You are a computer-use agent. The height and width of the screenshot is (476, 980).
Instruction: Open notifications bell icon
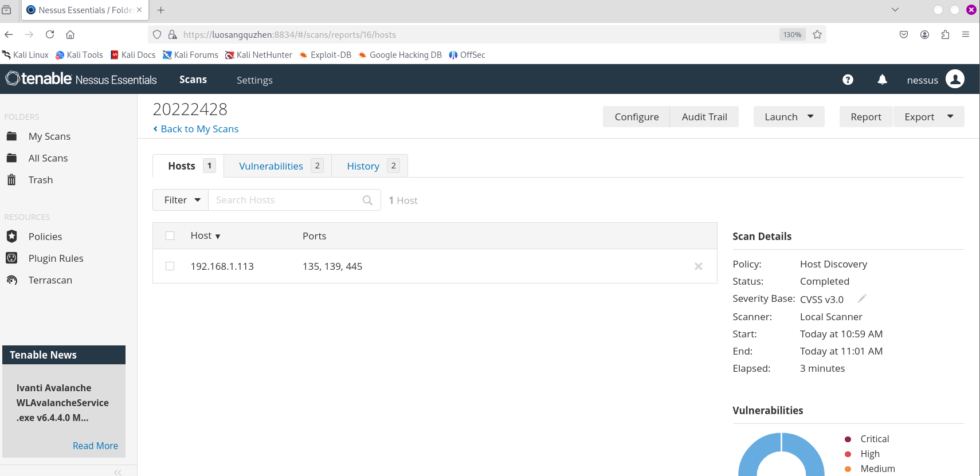point(882,80)
